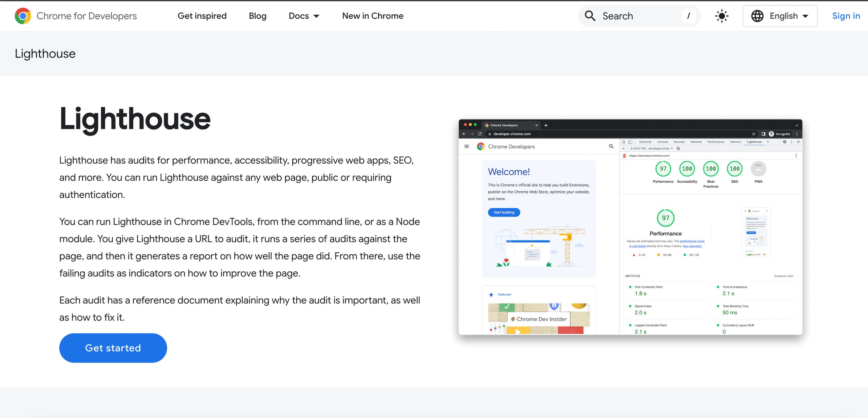The height and width of the screenshot is (418, 868).
Task: Click the Lighthouse DevTools screenshot image
Action: coord(630,227)
